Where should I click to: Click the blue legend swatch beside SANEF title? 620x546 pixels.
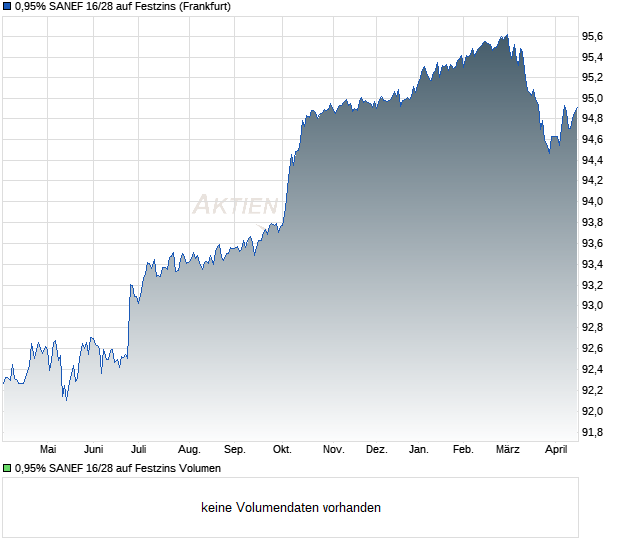(x=7, y=7)
